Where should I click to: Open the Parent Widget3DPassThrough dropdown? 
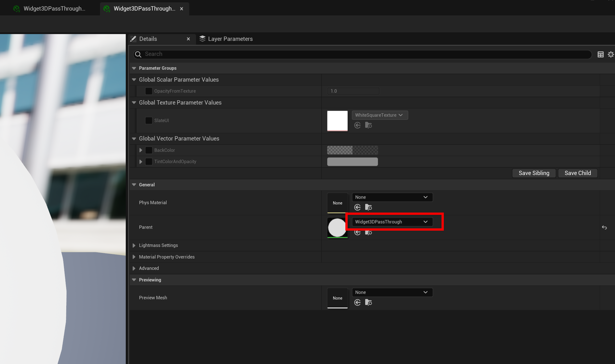click(x=392, y=222)
